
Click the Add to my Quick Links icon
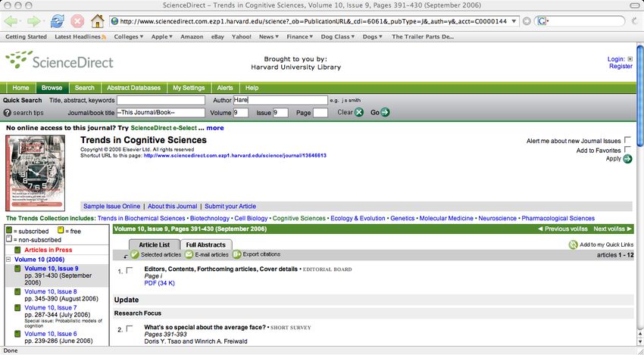(573, 245)
